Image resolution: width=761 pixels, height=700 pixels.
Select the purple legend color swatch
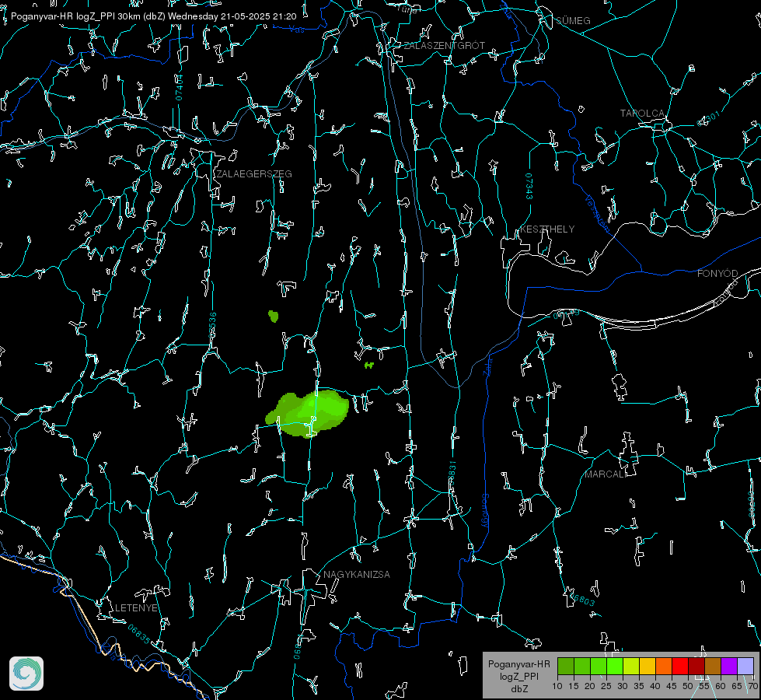(729, 666)
